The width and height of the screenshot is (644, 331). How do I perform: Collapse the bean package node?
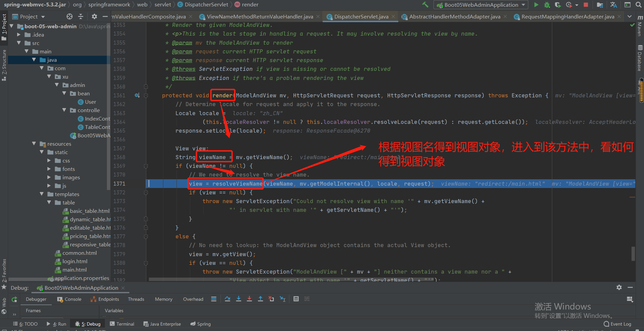click(64, 93)
